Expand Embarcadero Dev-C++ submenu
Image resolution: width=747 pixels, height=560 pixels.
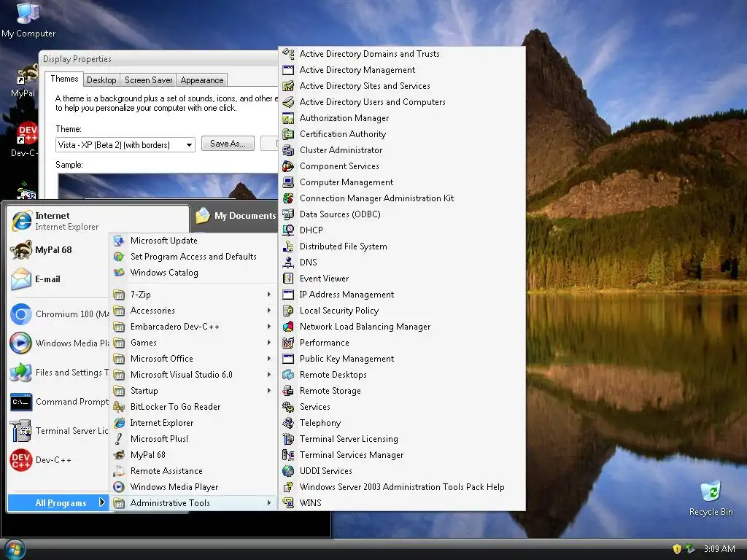(193, 327)
